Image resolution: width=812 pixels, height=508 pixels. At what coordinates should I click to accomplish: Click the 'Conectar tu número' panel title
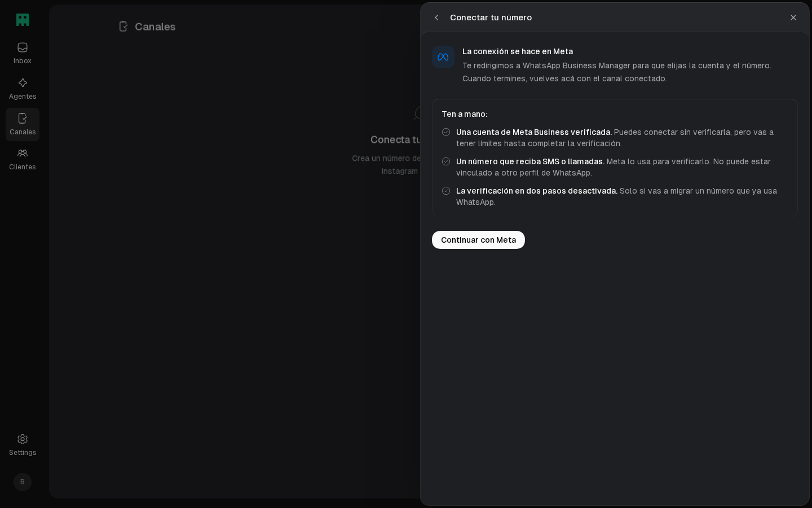tap(491, 17)
